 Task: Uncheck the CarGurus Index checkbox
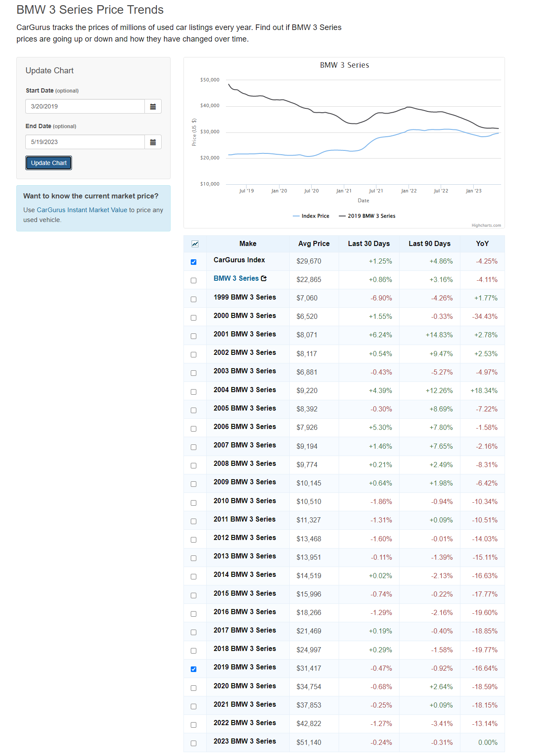coord(194,262)
